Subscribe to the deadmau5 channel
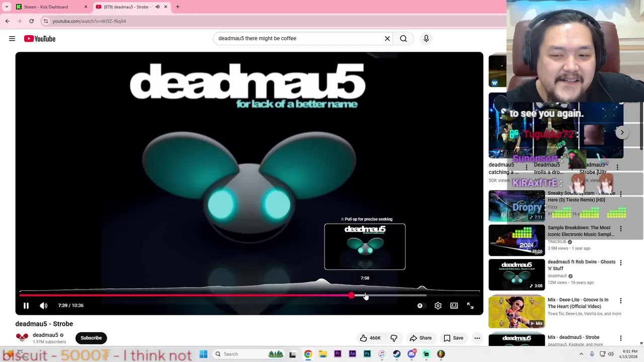 tap(91, 338)
